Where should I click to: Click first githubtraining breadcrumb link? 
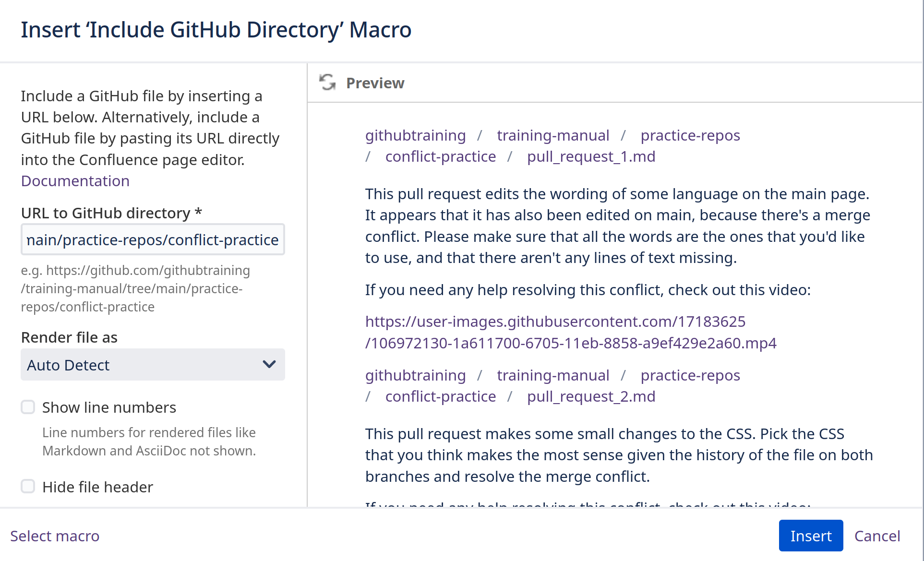coord(415,135)
